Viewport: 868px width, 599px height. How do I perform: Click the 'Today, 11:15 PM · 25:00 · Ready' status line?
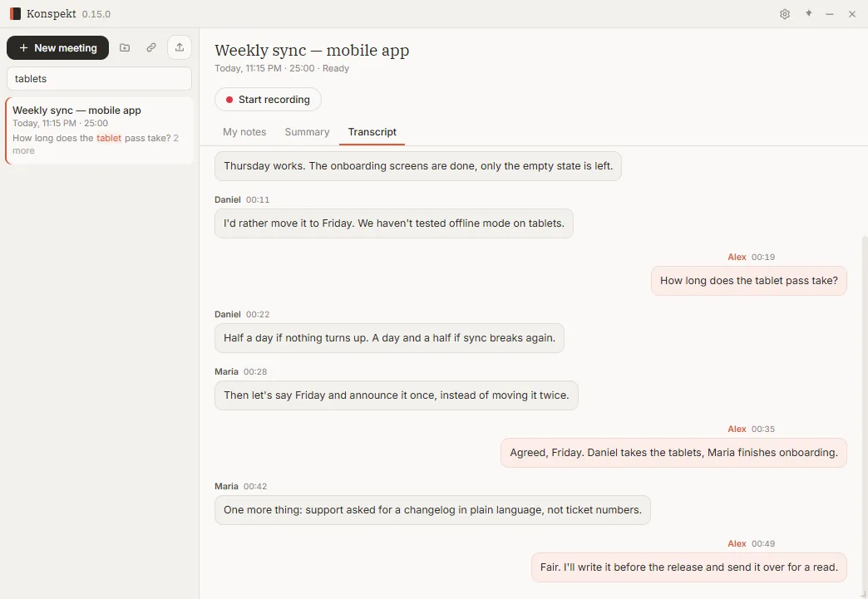282,68
